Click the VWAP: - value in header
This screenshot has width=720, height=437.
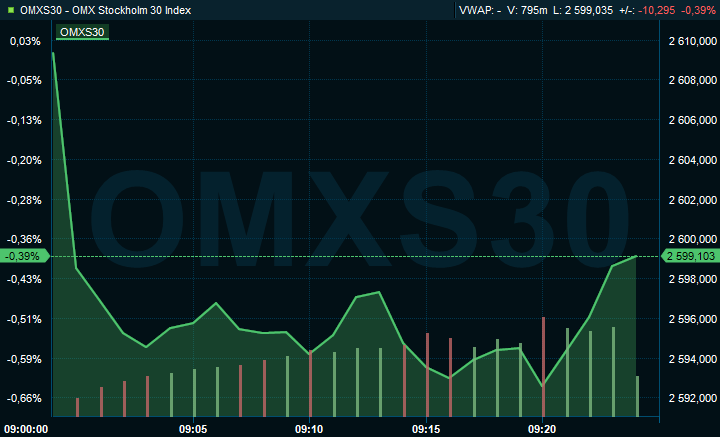point(480,10)
